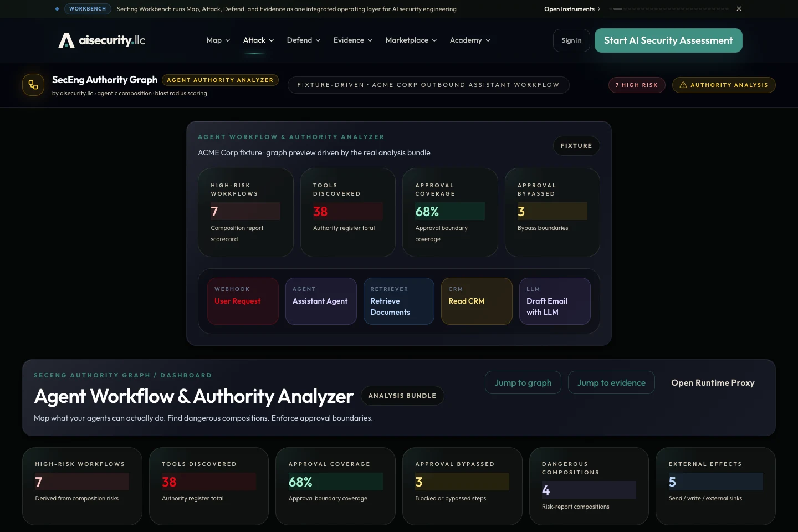Expand the Marketplace dropdown menu
The width and height of the screenshot is (798, 532).
click(411, 40)
